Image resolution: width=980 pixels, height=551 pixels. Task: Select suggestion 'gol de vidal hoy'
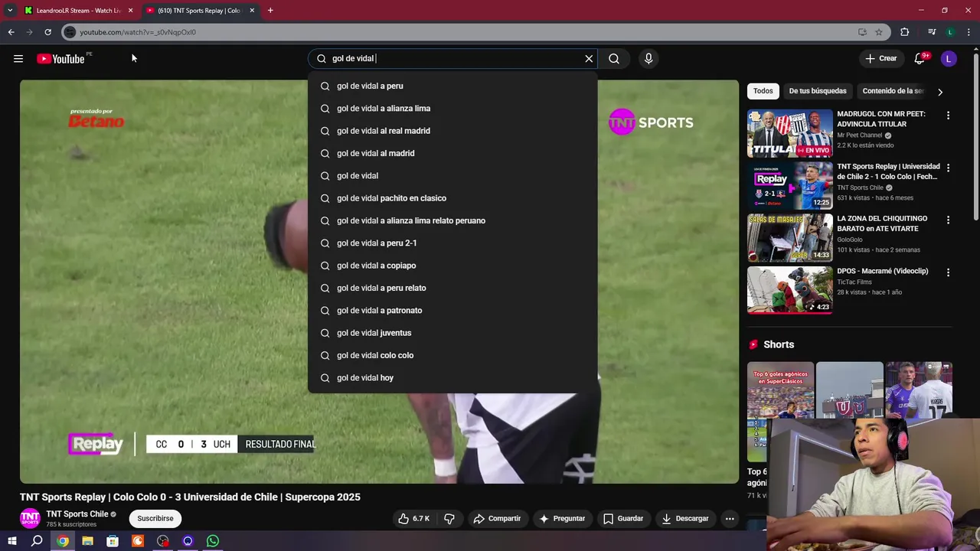452,378
